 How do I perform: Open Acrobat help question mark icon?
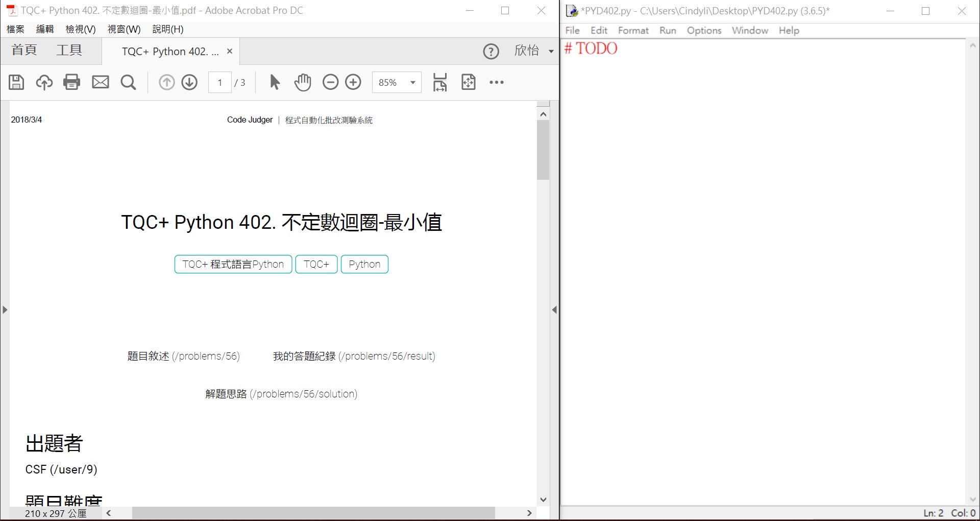(491, 51)
